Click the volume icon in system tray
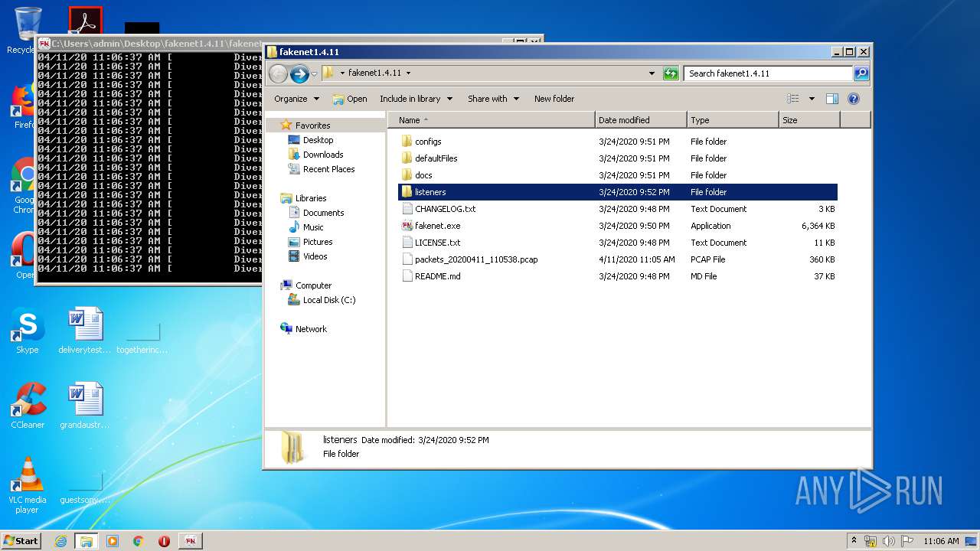Image resolution: width=980 pixels, height=551 pixels. point(889,541)
